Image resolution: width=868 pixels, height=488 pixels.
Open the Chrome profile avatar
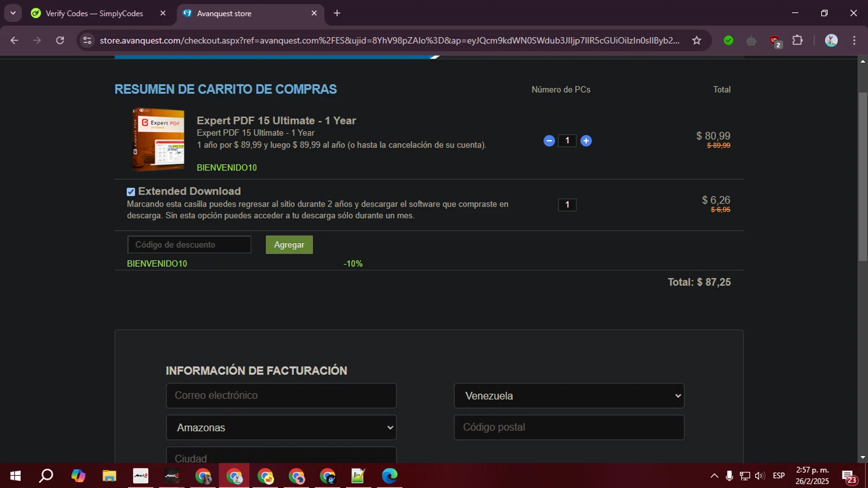[x=832, y=41]
